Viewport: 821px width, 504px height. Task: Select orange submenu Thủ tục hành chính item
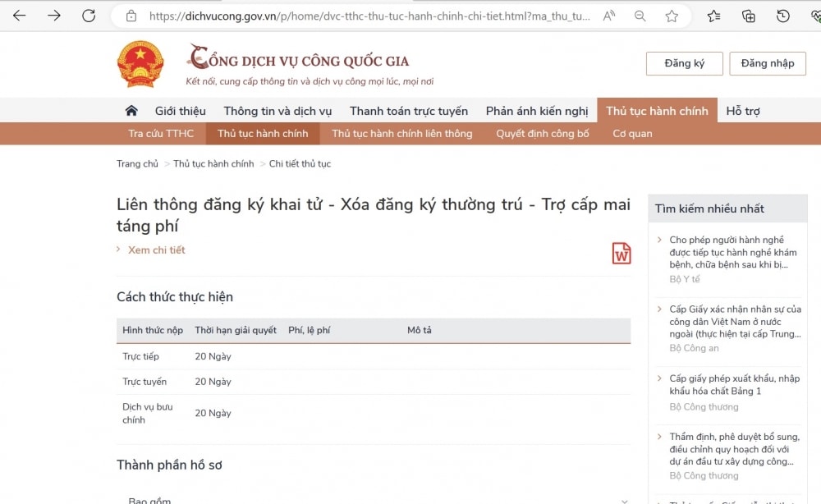pyautogui.click(x=263, y=134)
